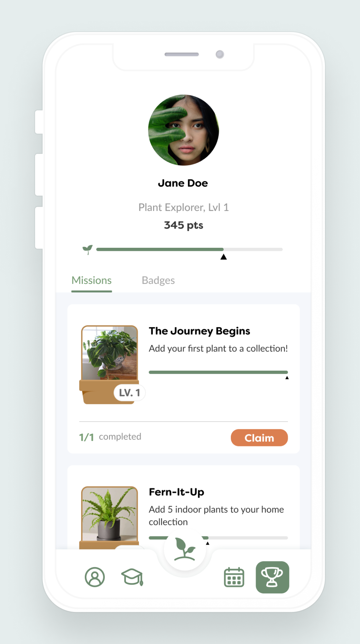
Task: Click the 345 pts level progress bar
Action: [190, 249]
